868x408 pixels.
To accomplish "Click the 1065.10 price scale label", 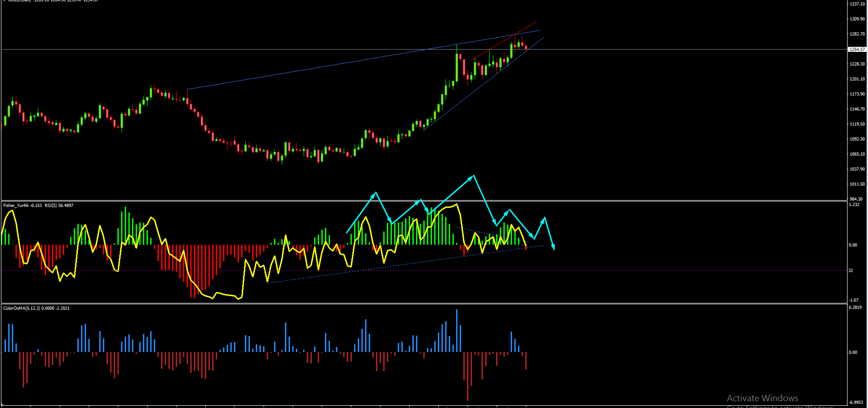I will pyautogui.click(x=857, y=154).
